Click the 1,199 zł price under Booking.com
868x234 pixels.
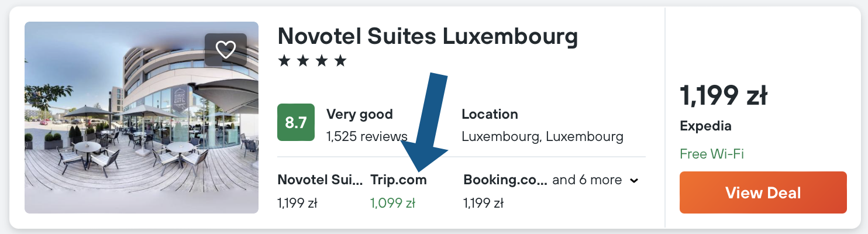pyautogui.click(x=483, y=204)
